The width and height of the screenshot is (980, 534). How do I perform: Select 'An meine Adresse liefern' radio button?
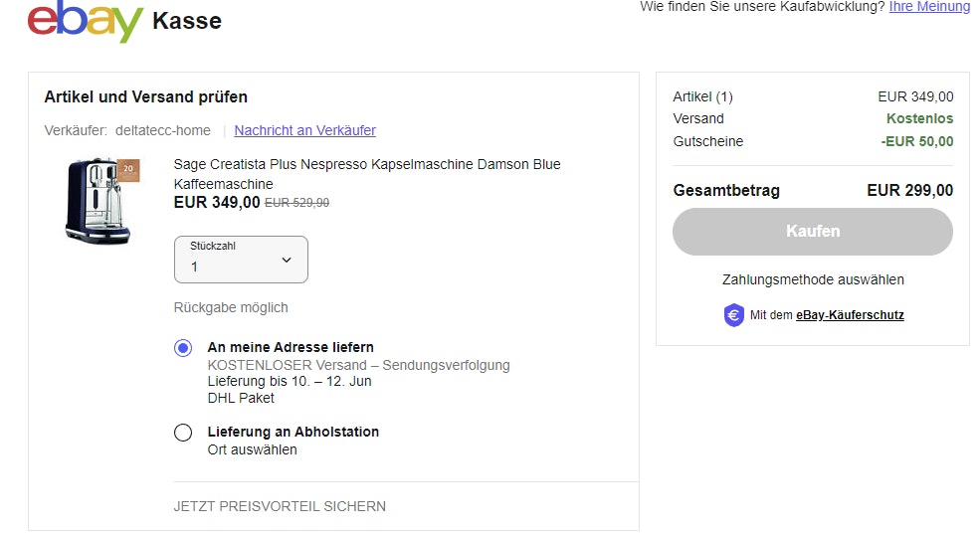tap(183, 348)
